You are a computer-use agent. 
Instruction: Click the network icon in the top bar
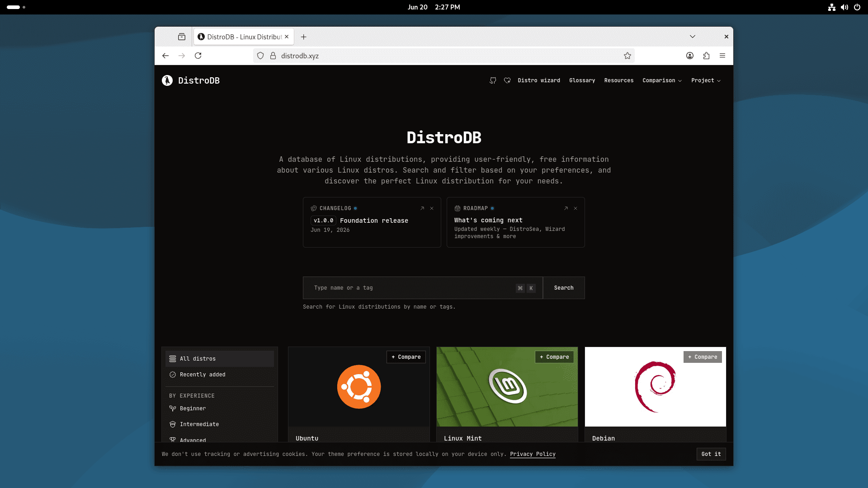pos(832,7)
